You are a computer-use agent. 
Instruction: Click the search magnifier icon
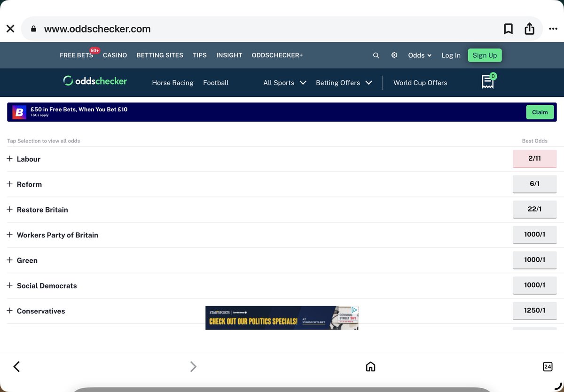(x=376, y=55)
